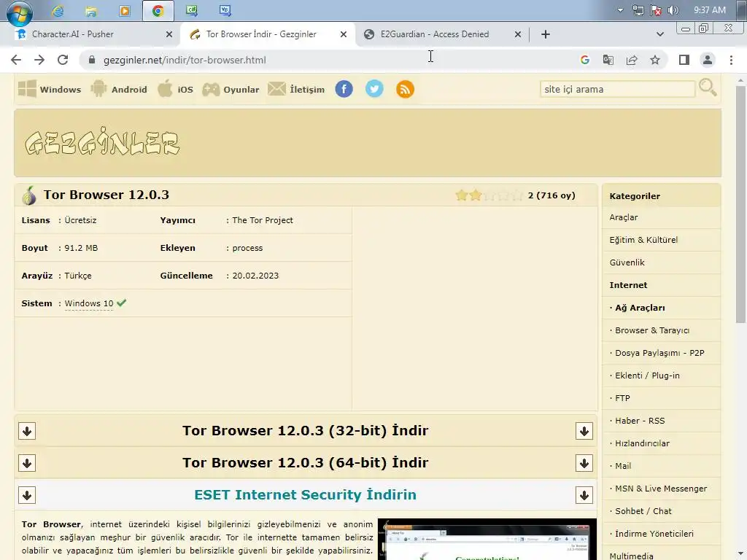
Task: Click right download arrow for 64-bit
Action: pyautogui.click(x=584, y=463)
